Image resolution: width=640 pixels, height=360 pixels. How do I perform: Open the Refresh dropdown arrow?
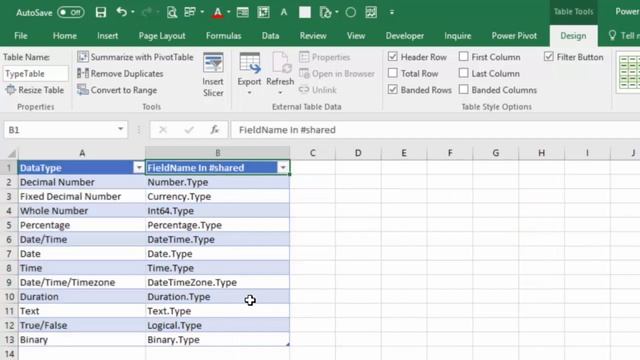280,93
